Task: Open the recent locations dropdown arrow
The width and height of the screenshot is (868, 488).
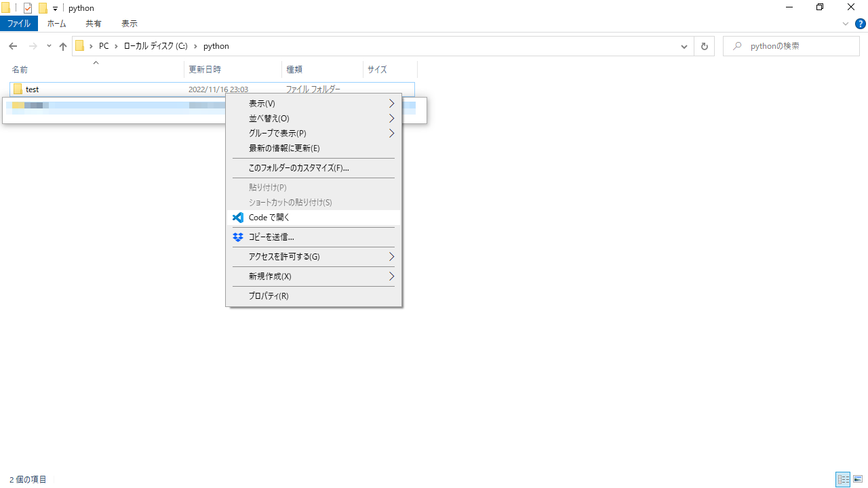Action: point(49,46)
